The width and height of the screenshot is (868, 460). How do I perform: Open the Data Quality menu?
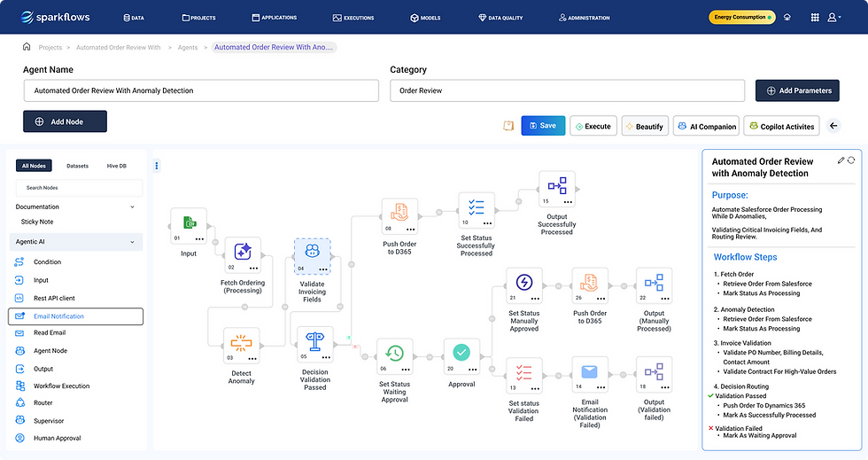[x=500, y=18]
